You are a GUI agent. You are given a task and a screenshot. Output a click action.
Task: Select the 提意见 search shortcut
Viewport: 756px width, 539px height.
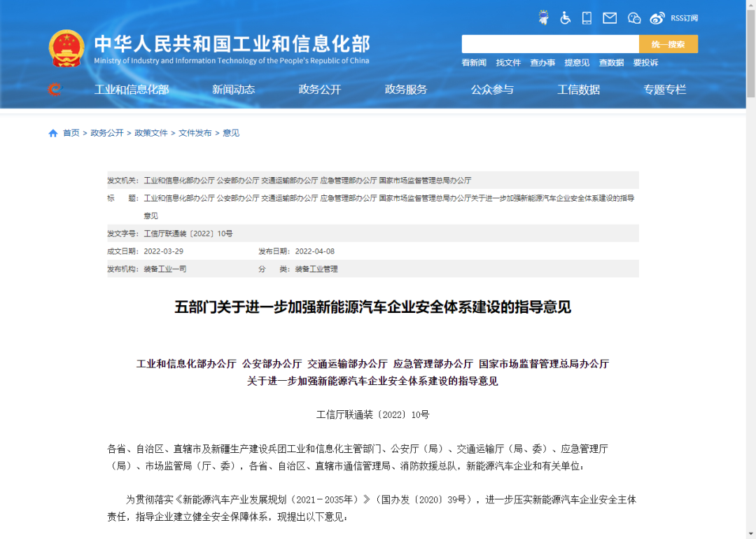pos(577,63)
